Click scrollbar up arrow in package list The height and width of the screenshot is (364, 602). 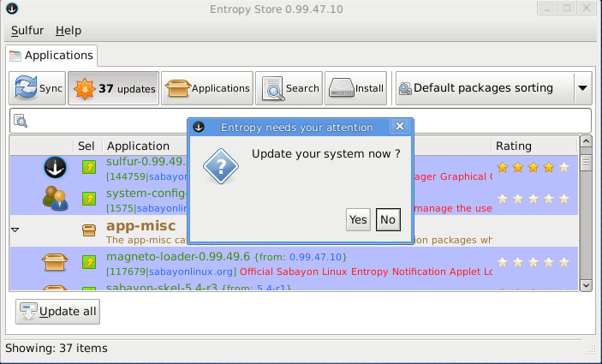click(x=586, y=141)
